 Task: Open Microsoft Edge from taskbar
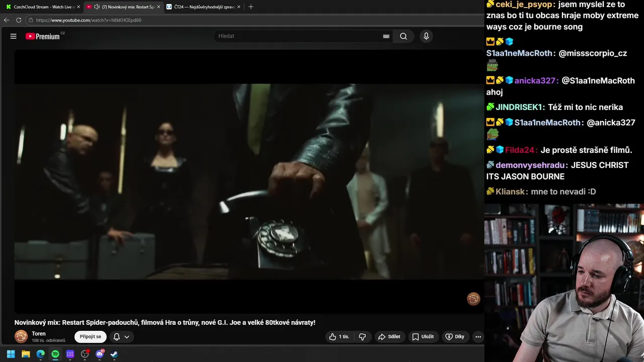point(40,354)
